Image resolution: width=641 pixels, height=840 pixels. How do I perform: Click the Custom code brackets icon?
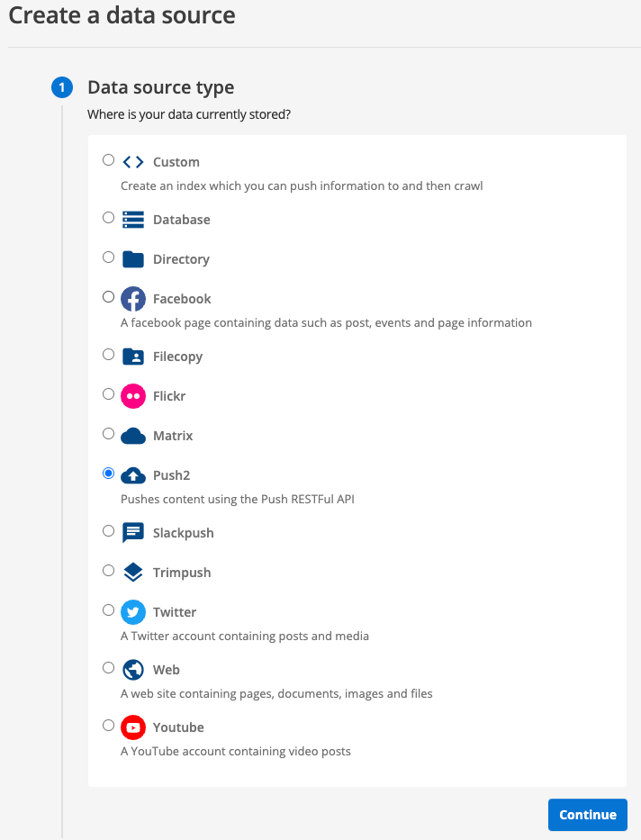131,160
